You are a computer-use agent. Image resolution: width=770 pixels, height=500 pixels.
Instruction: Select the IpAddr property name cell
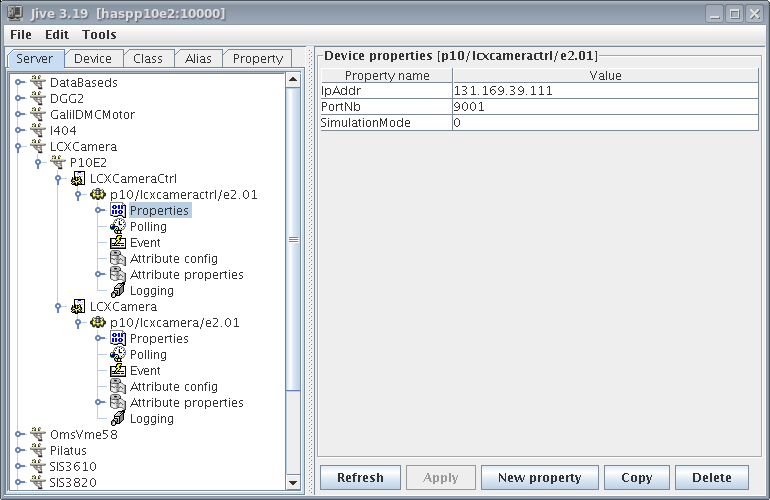[x=386, y=91]
